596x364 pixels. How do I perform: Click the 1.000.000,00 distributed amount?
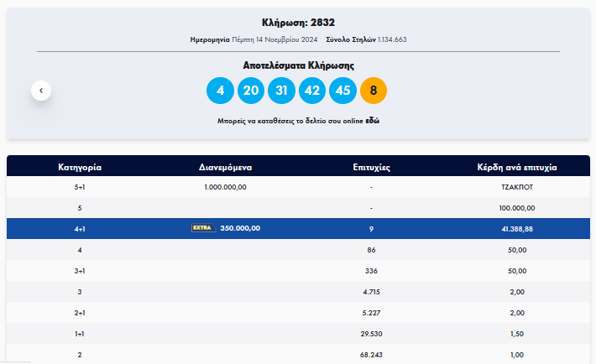pyautogui.click(x=225, y=187)
